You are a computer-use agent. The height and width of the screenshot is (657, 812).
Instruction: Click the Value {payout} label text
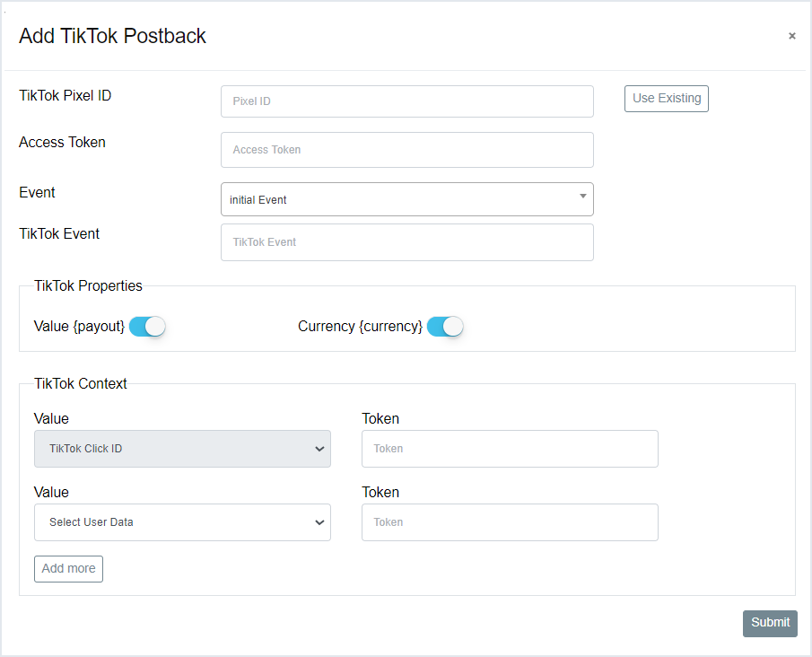click(x=79, y=327)
